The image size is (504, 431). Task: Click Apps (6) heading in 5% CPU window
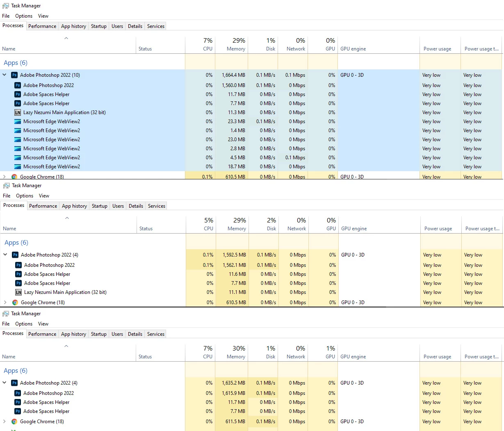pyautogui.click(x=16, y=243)
